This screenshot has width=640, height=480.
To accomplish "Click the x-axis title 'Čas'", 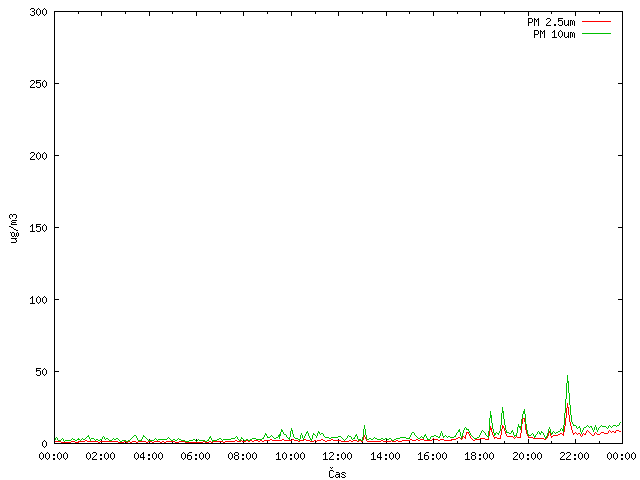I will 337,473.
